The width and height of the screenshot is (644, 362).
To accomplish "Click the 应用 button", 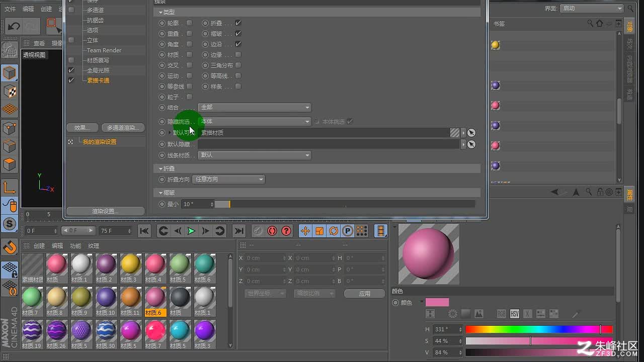I will 365,294.
